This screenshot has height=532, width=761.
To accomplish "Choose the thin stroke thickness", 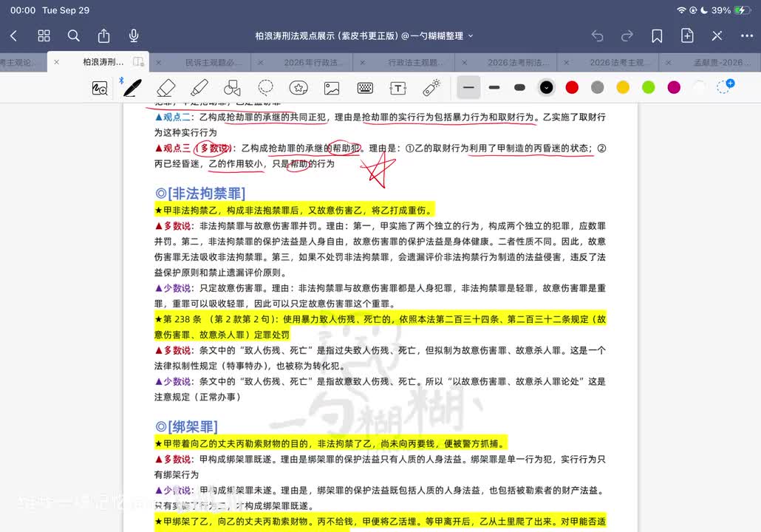I will pyautogui.click(x=468, y=87).
